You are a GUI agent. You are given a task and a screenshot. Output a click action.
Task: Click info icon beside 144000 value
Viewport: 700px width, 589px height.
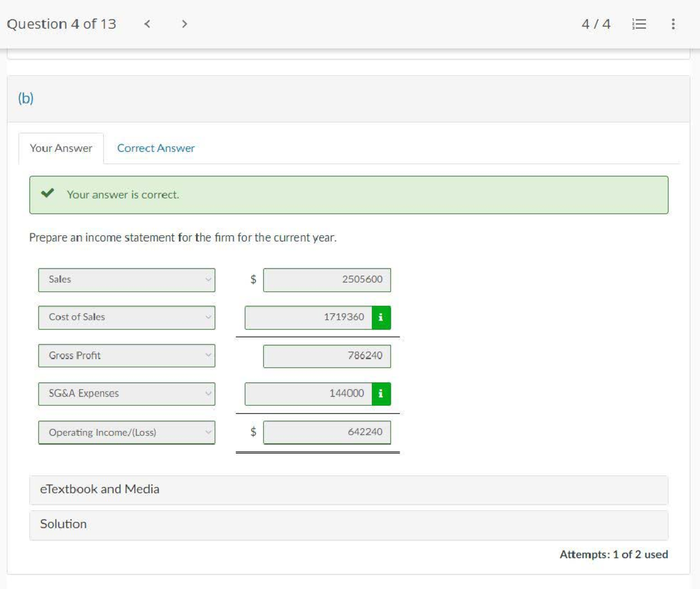[x=381, y=394]
